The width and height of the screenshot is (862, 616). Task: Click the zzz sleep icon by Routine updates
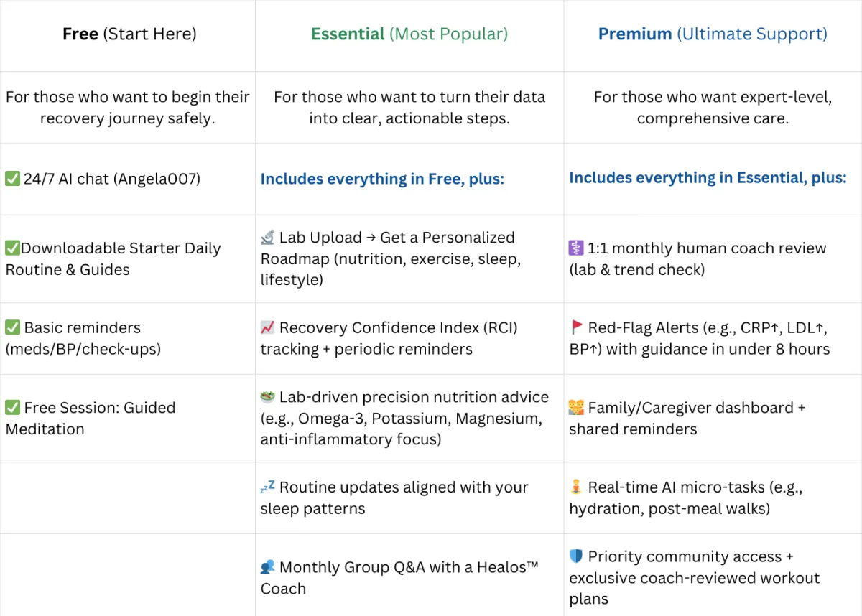click(267, 487)
